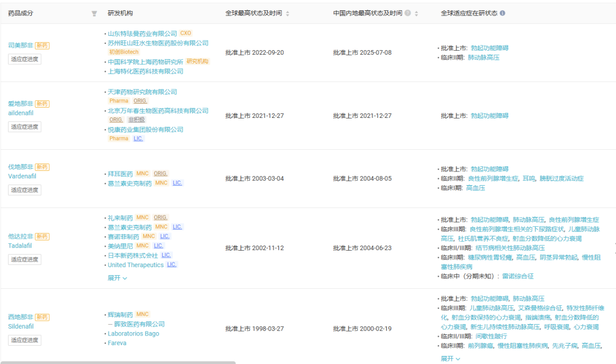Open info icon beside 全球适应症在研状态
The height and width of the screenshot is (364, 616).
pos(502,13)
